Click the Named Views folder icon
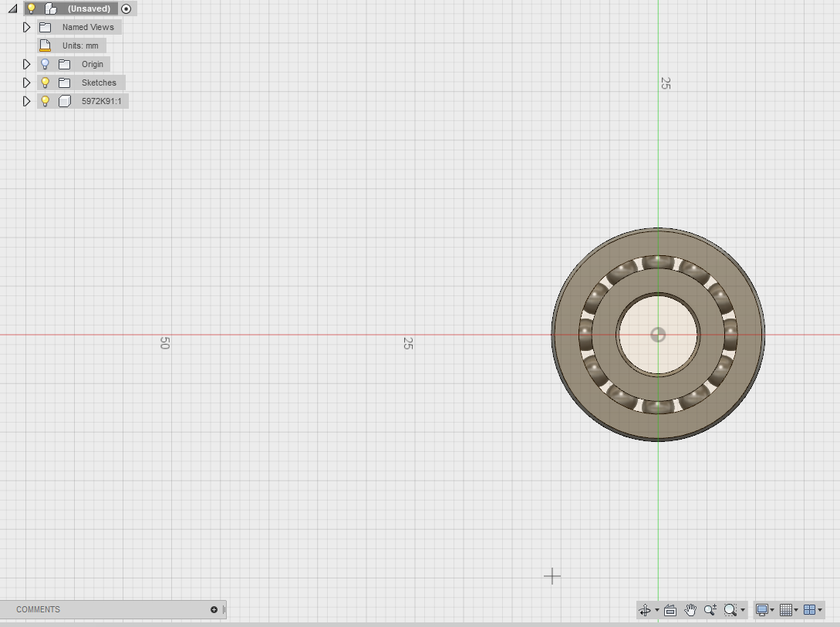The width and height of the screenshot is (840, 627). [46, 27]
